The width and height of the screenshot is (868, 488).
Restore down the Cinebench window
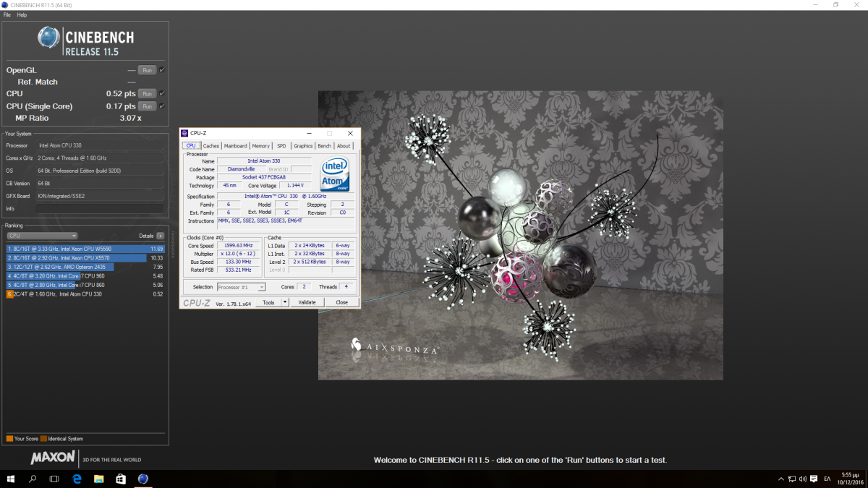point(836,4)
